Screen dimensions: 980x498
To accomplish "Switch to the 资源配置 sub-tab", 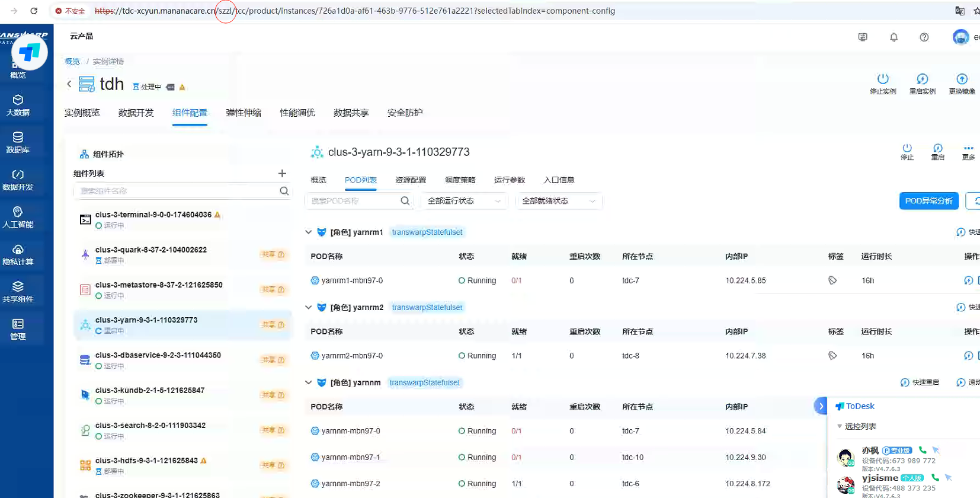I will pyautogui.click(x=410, y=180).
